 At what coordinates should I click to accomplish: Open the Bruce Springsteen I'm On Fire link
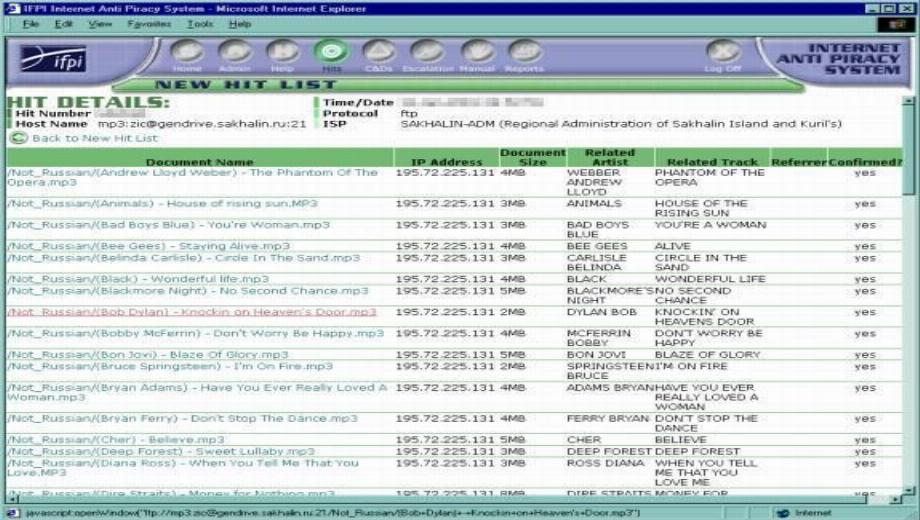point(170,366)
